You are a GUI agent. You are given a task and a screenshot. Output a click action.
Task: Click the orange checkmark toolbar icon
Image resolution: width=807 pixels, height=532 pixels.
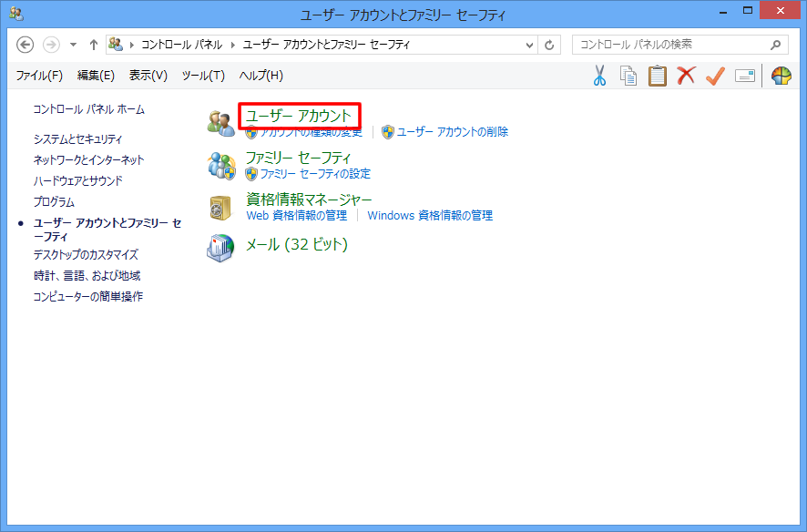pos(715,76)
